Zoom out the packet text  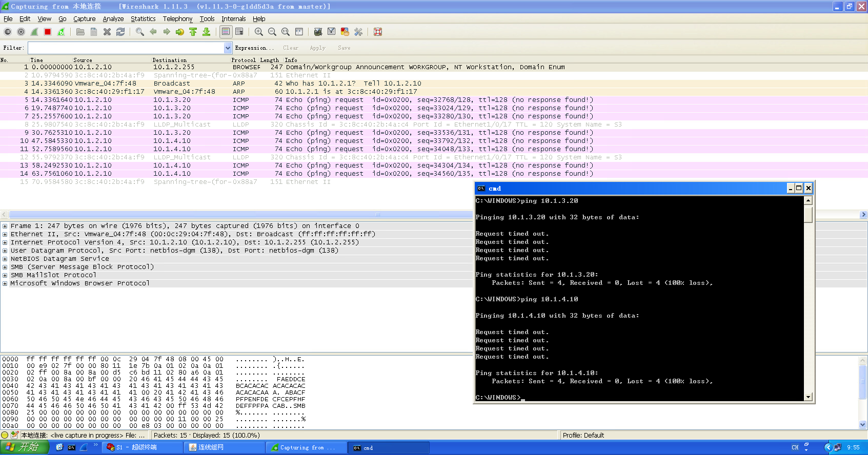coord(272,32)
